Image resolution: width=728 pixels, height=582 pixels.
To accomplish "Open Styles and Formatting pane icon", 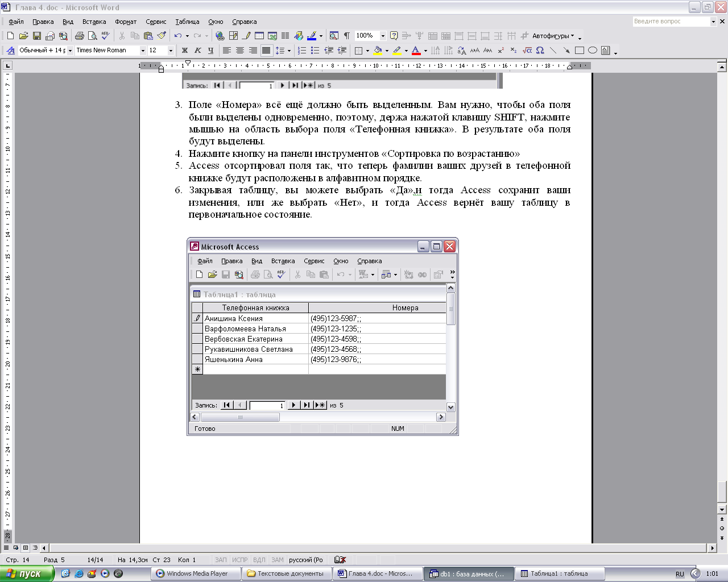I will pyautogui.click(x=11, y=51).
